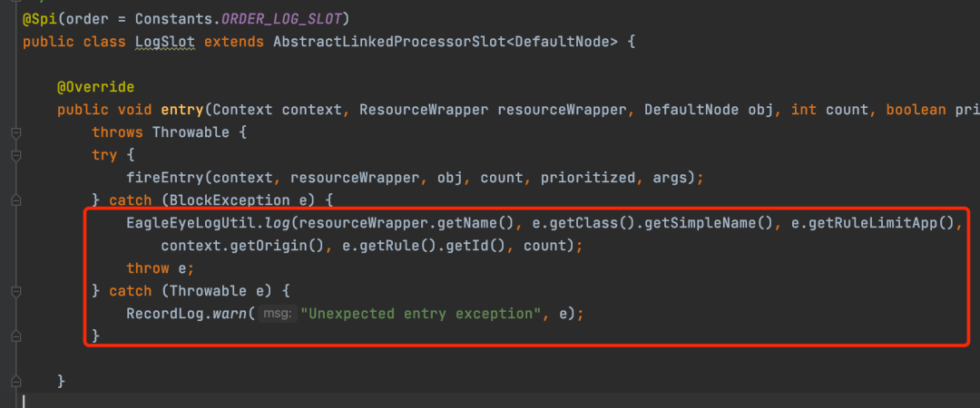Click the 'EagleEyeLogUtil' class reference
The width and height of the screenshot is (980, 408).
click(x=191, y=223)
